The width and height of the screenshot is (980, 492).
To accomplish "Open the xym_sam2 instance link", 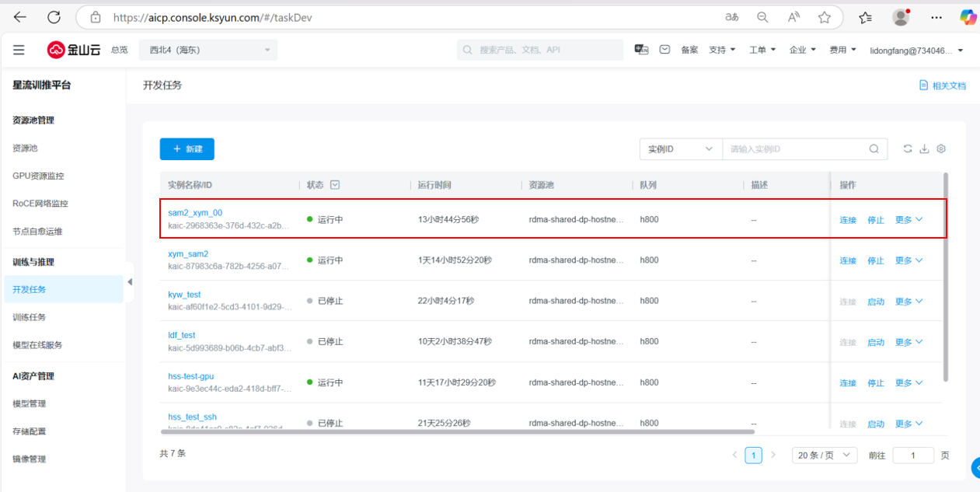I will 188,254.
